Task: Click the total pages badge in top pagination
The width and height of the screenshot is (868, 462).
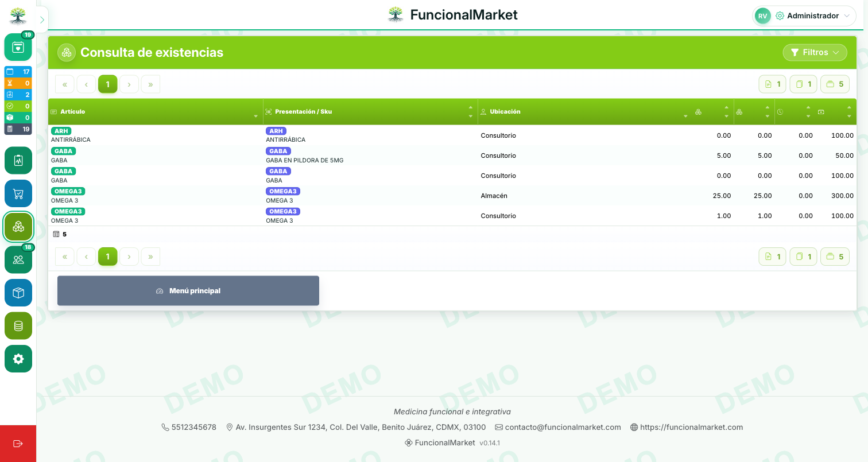Action: (x=804, y=84)
